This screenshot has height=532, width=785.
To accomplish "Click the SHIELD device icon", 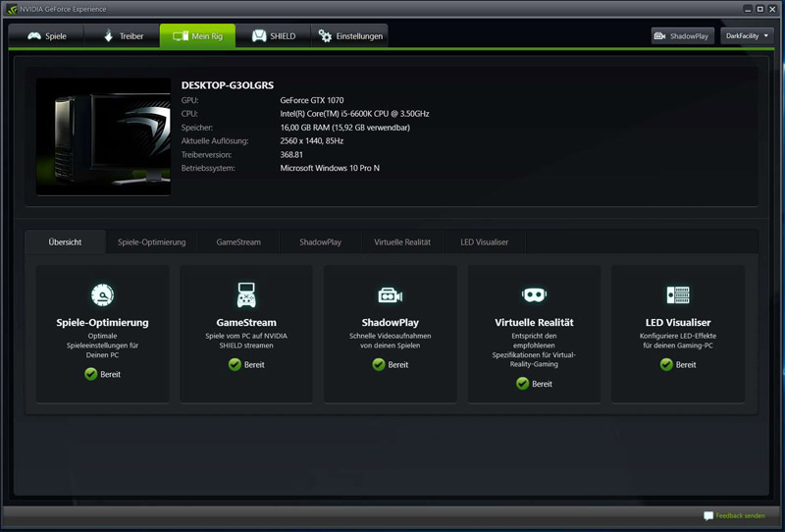I will (x=259, y=35).
